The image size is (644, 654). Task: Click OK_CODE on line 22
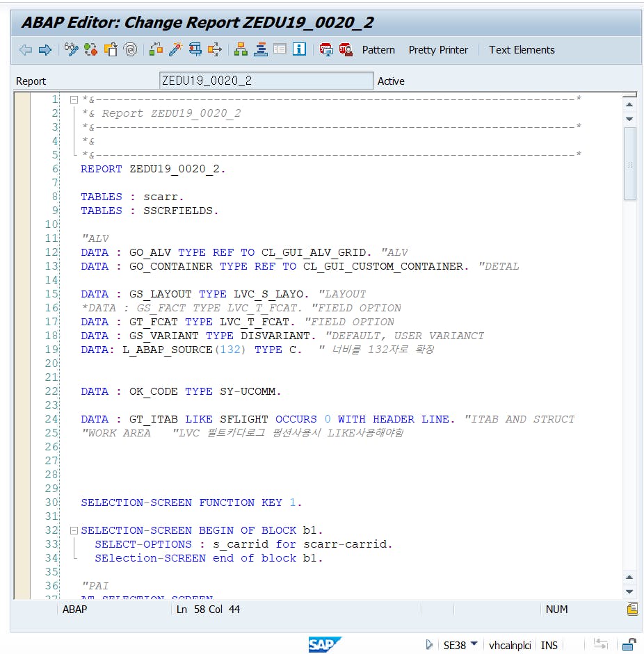pos(153,392)
